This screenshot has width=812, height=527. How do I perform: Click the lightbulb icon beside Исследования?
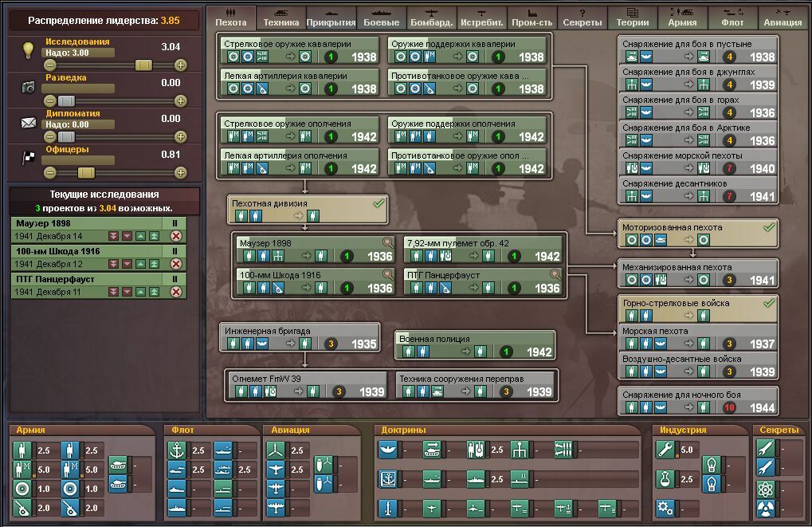pyautogui.click(x=28, y=50)
